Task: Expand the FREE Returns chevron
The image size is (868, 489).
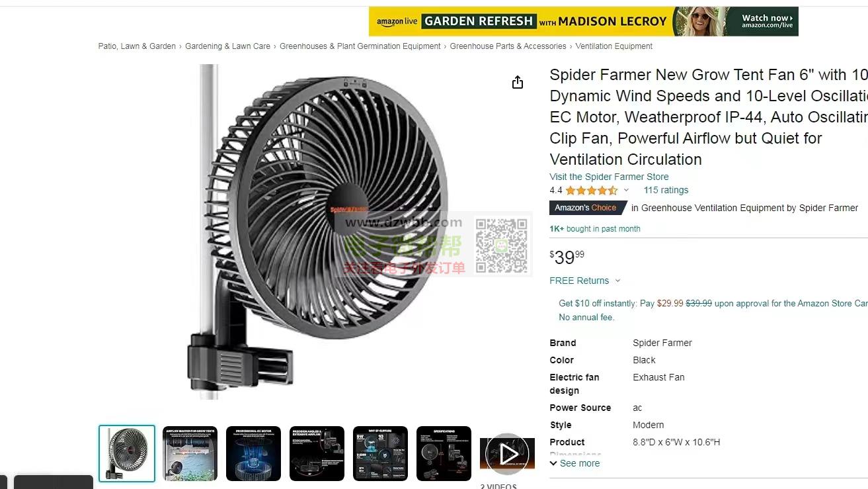Action: (617, 281)
